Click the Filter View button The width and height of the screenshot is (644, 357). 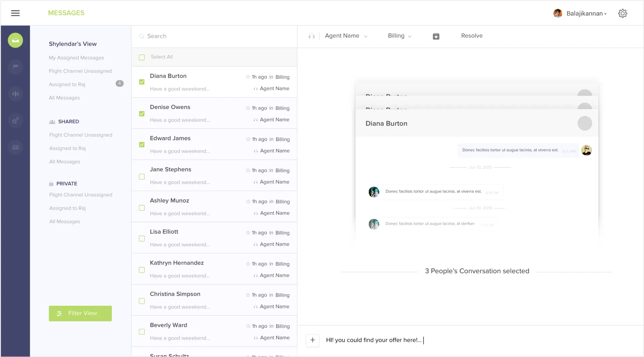(x=80, y=314)
